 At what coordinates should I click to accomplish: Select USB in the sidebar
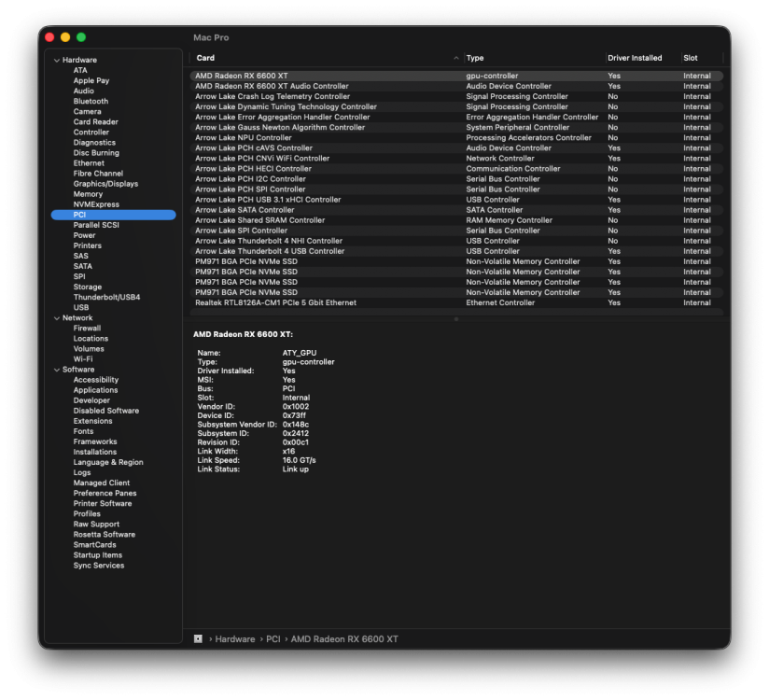click(x=81, y=307)
